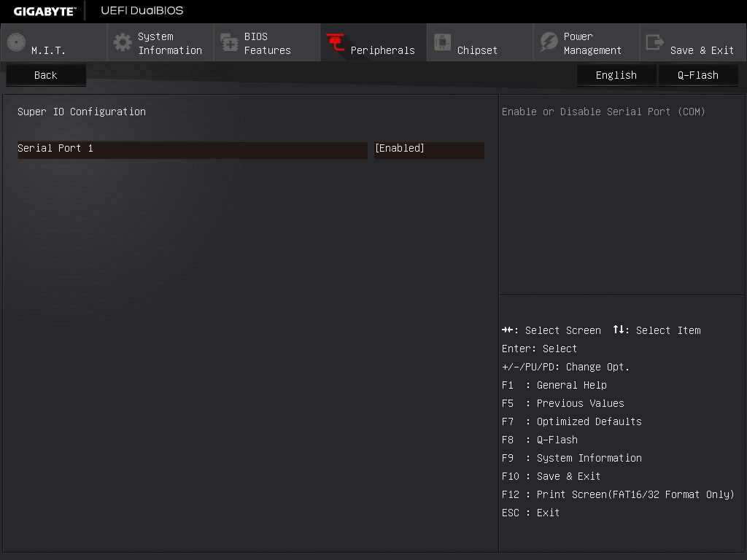
Task: Switch to the Power Management tab
Action: click(x=592, y=43)
